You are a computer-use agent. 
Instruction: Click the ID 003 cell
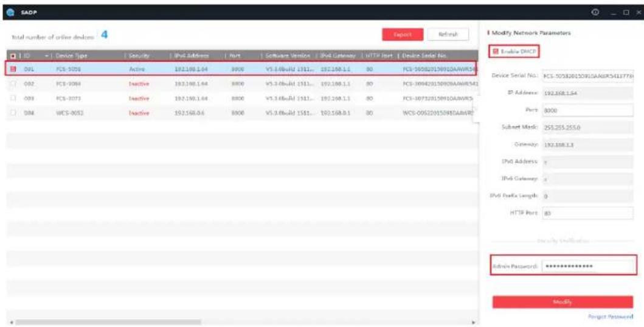pos(29,98)
